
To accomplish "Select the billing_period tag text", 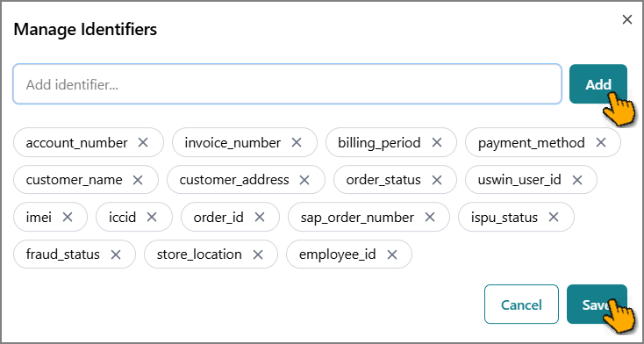I will click(380, 143).
